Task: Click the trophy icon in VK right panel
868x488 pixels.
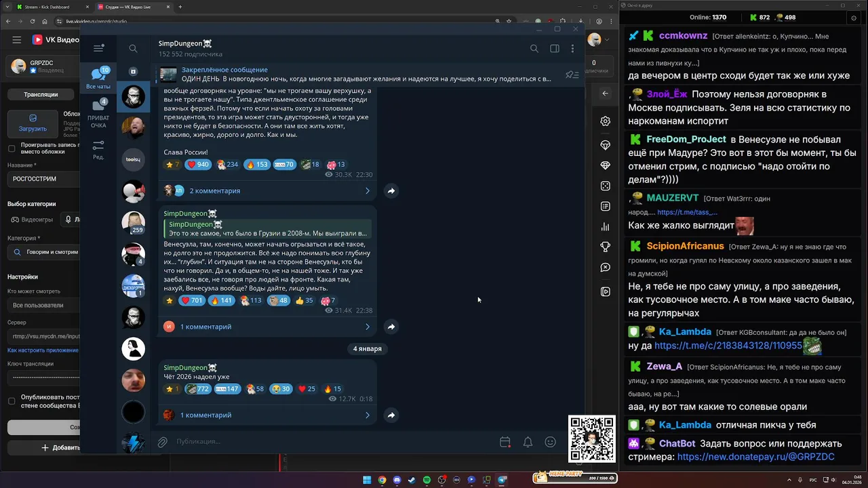Action: coord(605,247)
